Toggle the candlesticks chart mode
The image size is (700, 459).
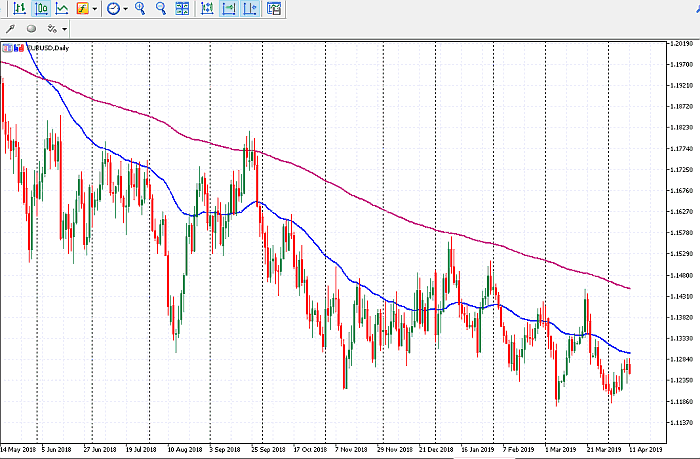point(41,9)
